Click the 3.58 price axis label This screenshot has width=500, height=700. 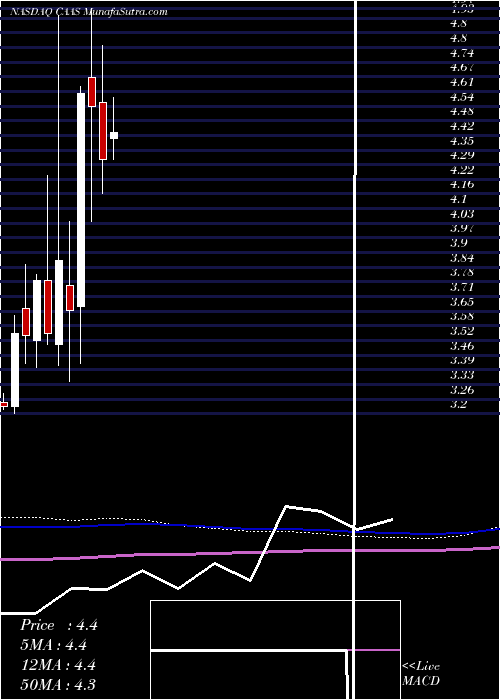click(x=462, y=317)
